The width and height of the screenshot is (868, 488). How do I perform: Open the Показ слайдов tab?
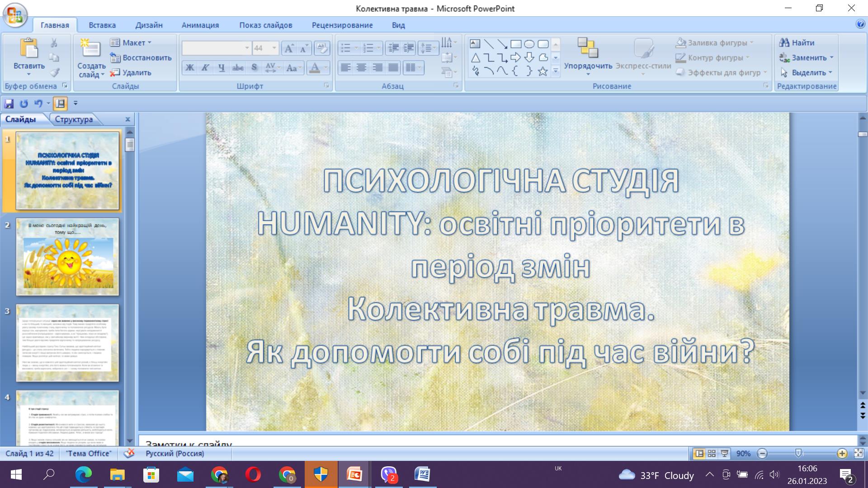click(266, 25)
